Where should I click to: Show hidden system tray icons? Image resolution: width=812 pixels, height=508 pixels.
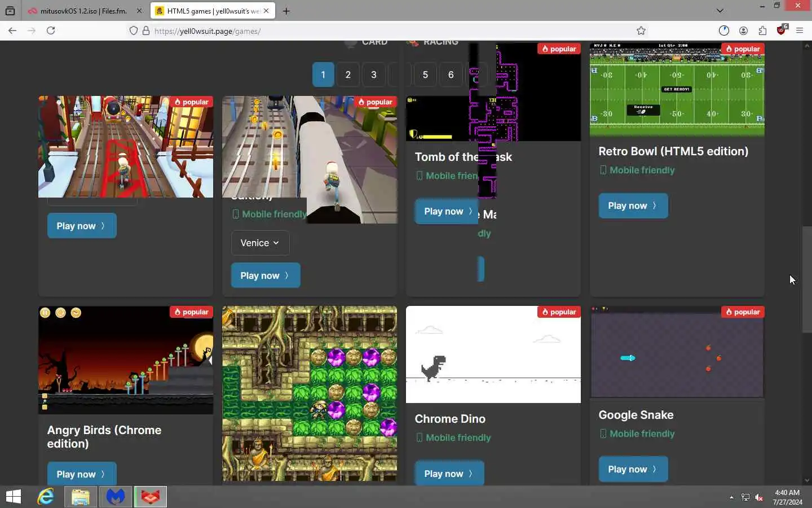point(731,497)
